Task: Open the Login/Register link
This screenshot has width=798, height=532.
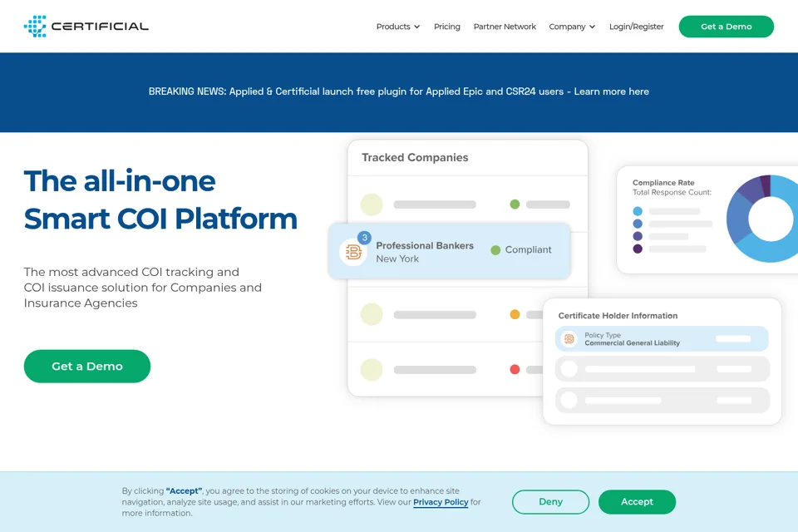Action: click(x=636, y=27)
